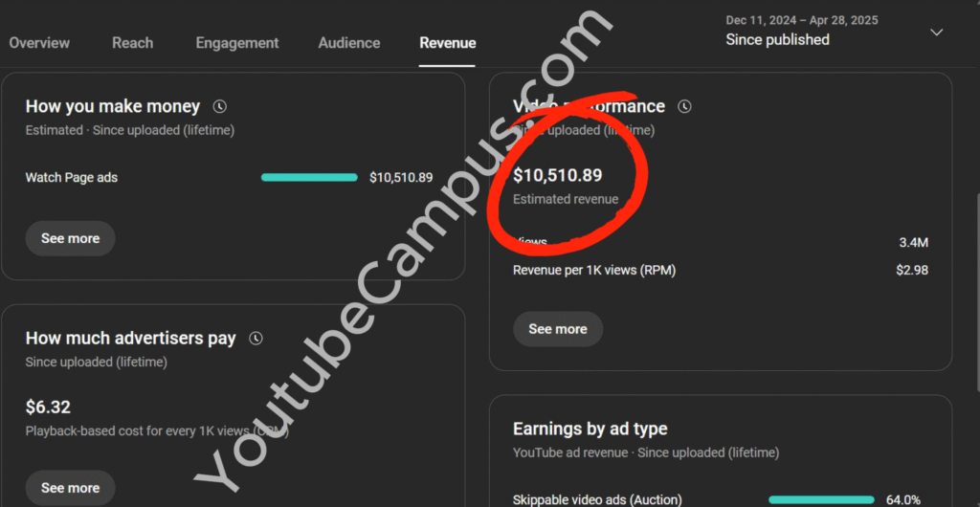Click the $6.32 CPM value
This screenshot has width=980, height=507.
48,408
